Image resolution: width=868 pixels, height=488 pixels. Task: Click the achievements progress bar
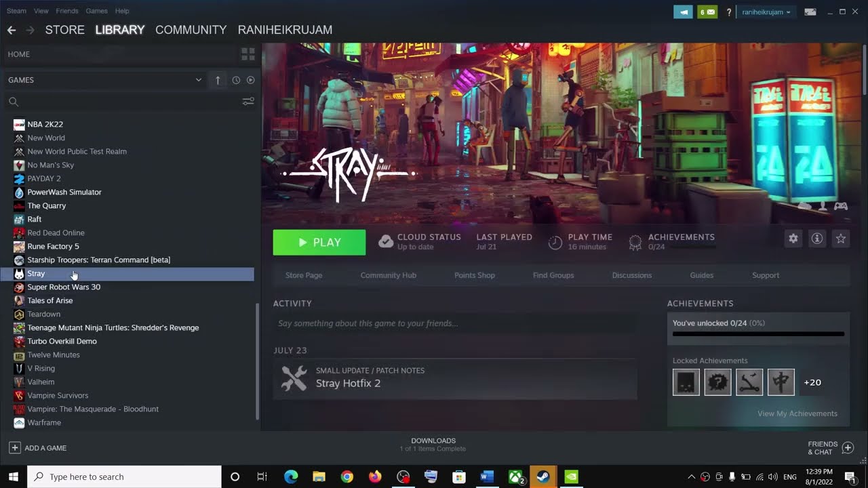pos(758,333)
